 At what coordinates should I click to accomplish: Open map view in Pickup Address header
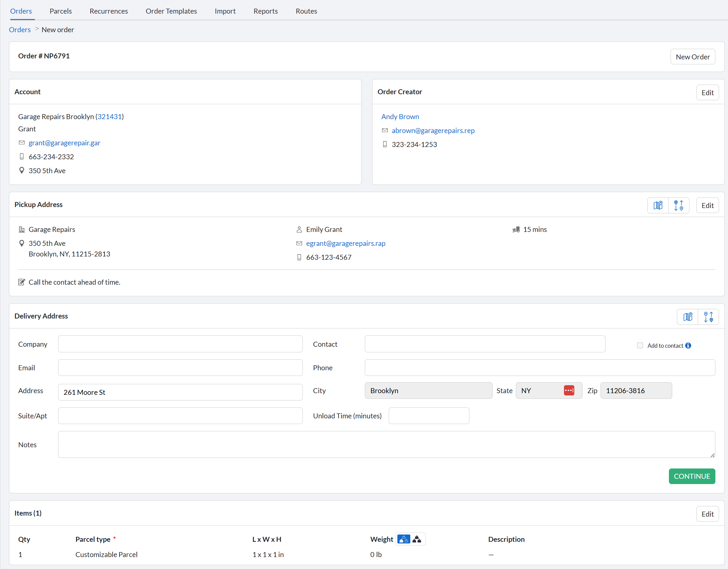point(658,205)
